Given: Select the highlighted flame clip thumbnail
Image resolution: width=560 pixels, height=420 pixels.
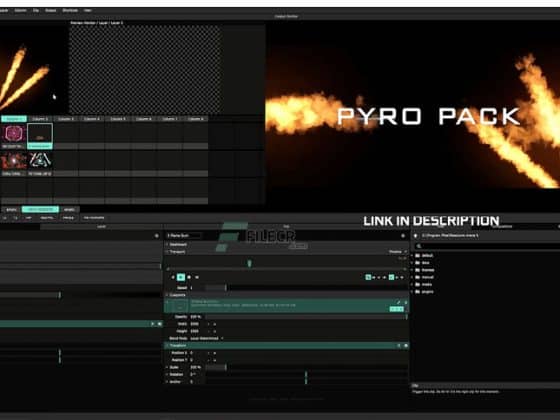Looking at the screenshot, I should 40,134.
